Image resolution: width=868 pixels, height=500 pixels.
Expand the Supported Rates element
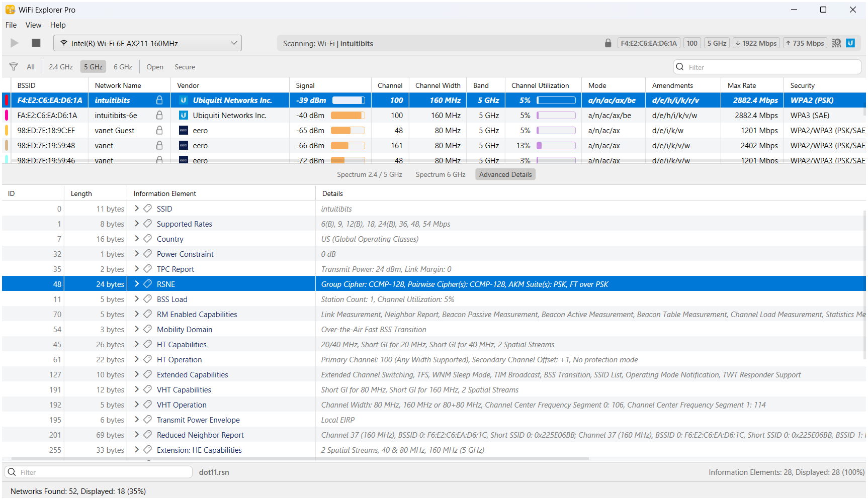137,224
